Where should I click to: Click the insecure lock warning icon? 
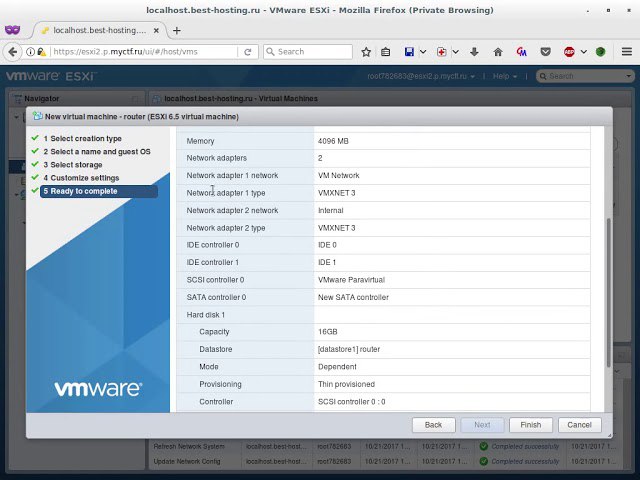pos(41,52)
